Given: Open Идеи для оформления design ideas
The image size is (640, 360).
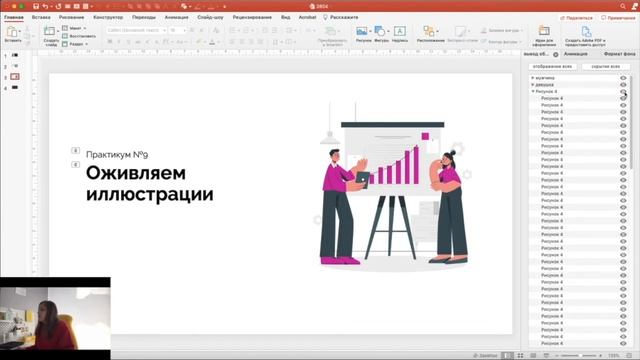Looking at the screenshot, I should pyautogui.click(x=544, y=31).
